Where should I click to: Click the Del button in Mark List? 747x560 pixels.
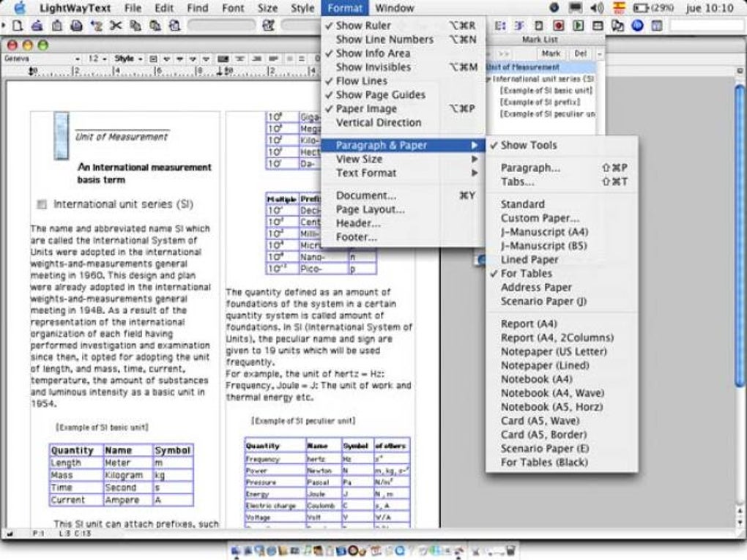tap(580, 54)
